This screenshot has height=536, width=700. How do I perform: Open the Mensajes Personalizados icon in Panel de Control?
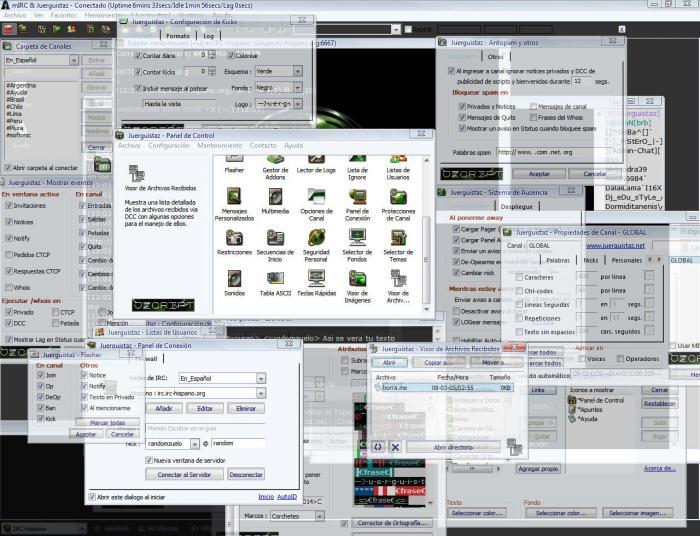tap(234, 204)
